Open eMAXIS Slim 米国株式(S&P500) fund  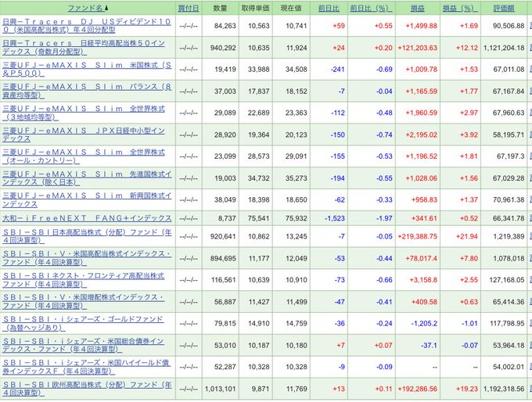tap(87, 69)
